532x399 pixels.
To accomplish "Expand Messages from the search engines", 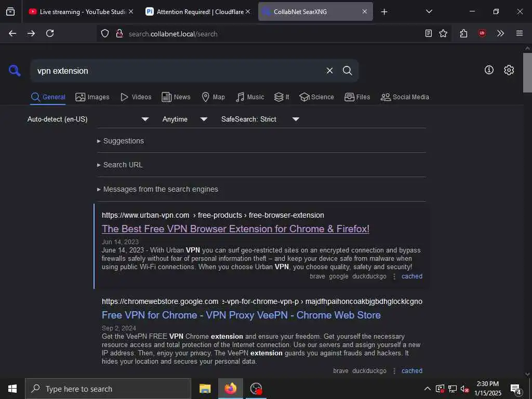I will 157,189.
